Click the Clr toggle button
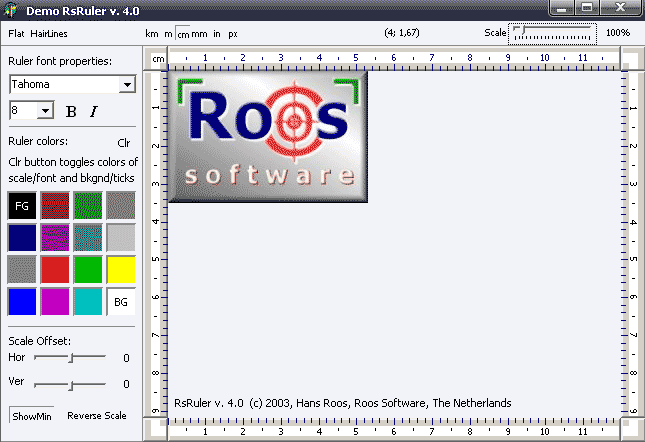Screen dimensions: 645x442 tap(124, 143)
